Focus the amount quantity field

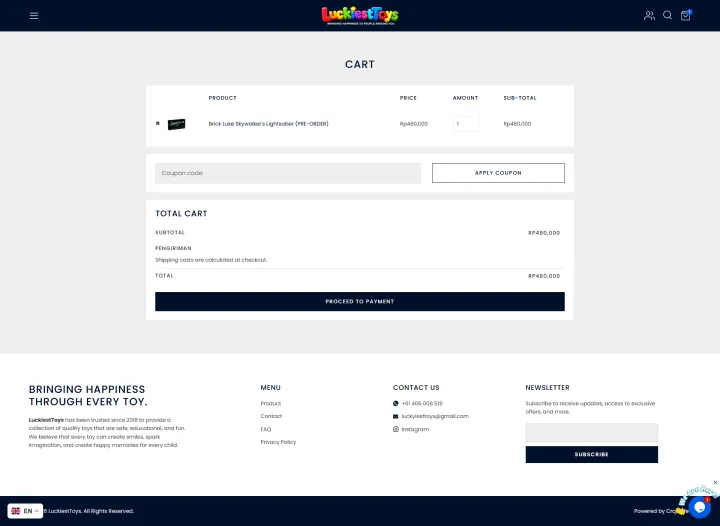(466, 123)
